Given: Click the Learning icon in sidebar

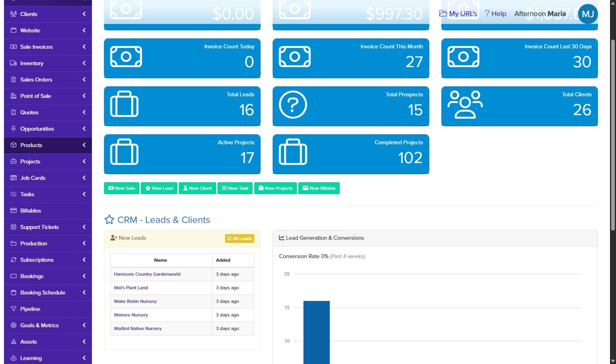Looking at the screenshot, I should (x=13, y=358).
